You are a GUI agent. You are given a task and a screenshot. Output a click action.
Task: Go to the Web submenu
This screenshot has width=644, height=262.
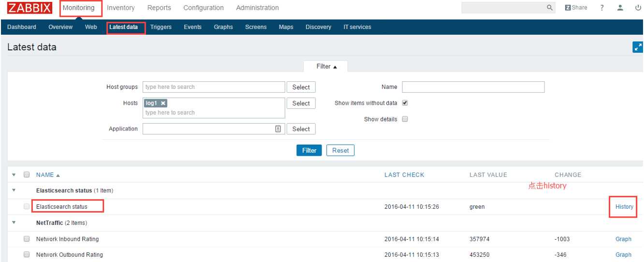[91, 27]
